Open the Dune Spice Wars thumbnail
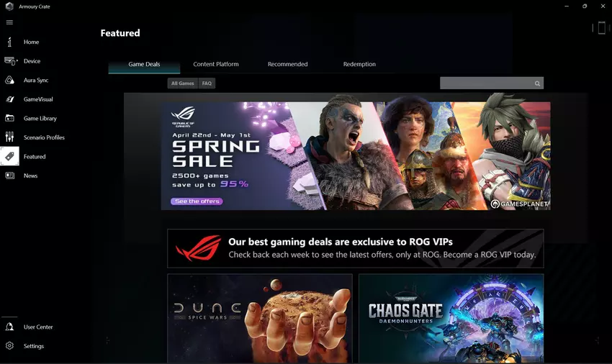The height and width of the screenshot is (364, 612). [260, 319]
